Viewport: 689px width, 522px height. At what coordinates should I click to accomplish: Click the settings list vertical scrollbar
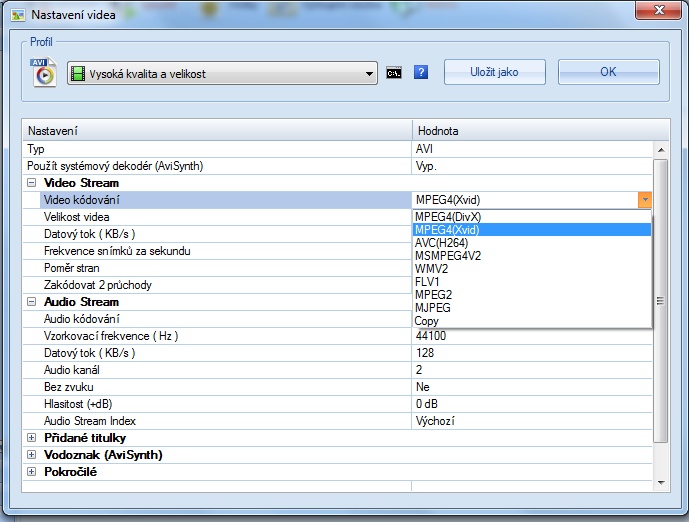[660, 300]
